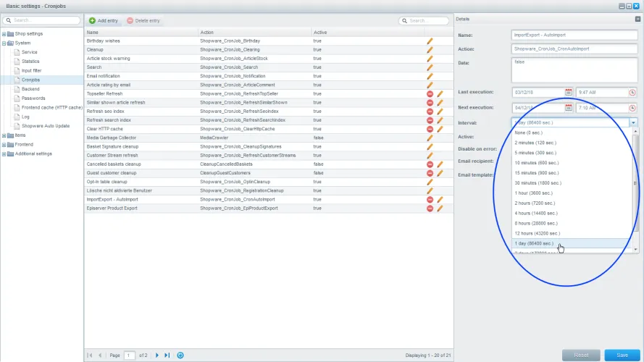Edit Topseller Refresh pencil icon

click(x=440, y=94)
